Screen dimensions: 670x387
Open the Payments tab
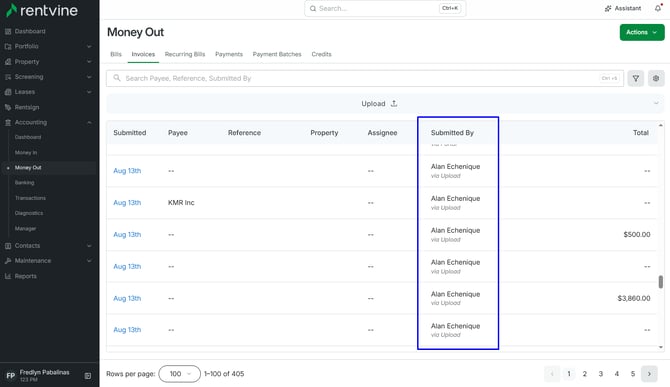(229, 54)
